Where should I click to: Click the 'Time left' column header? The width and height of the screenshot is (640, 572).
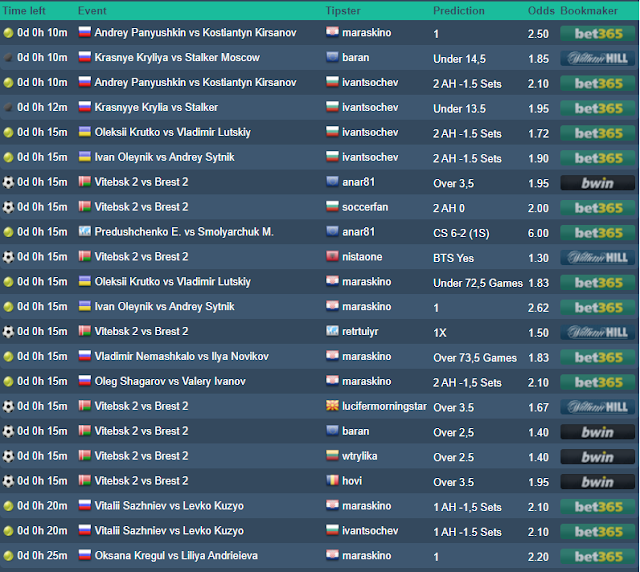coord(24,11)
